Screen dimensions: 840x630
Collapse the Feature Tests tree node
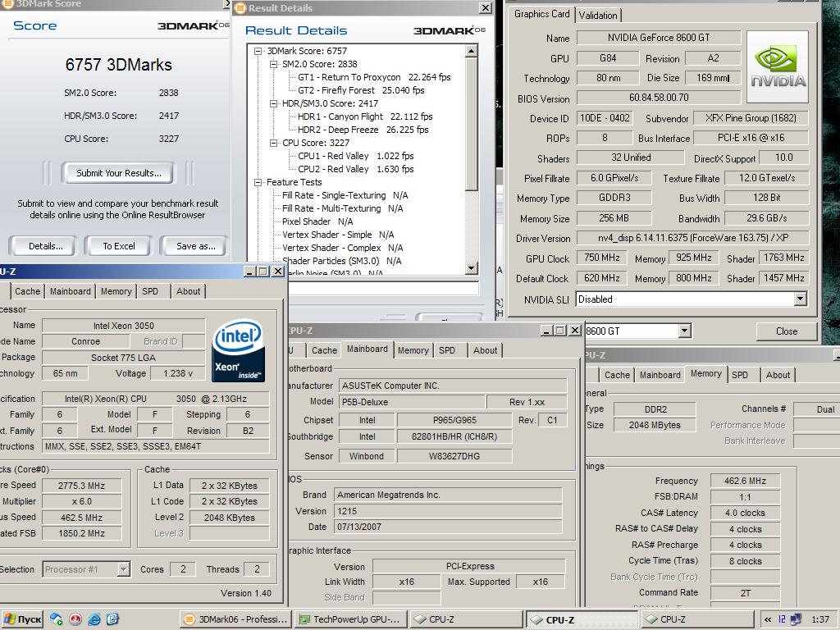click(x=258, y=182)
